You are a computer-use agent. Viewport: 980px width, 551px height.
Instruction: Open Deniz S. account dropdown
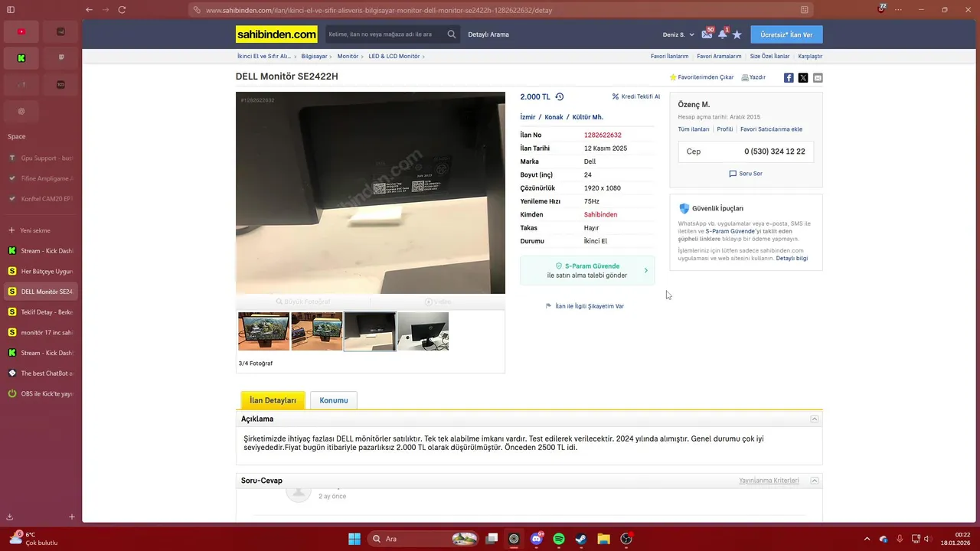click(678, 34)
